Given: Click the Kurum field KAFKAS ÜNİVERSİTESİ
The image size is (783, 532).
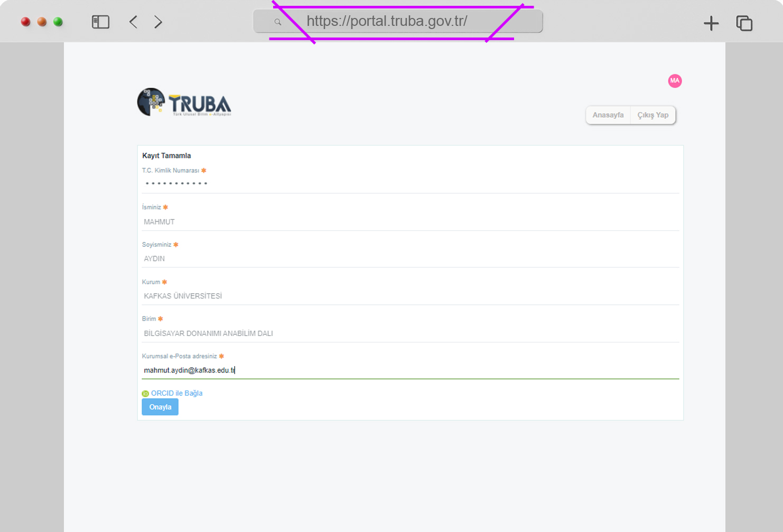Looking at the screenshot, I should (411, 296).
